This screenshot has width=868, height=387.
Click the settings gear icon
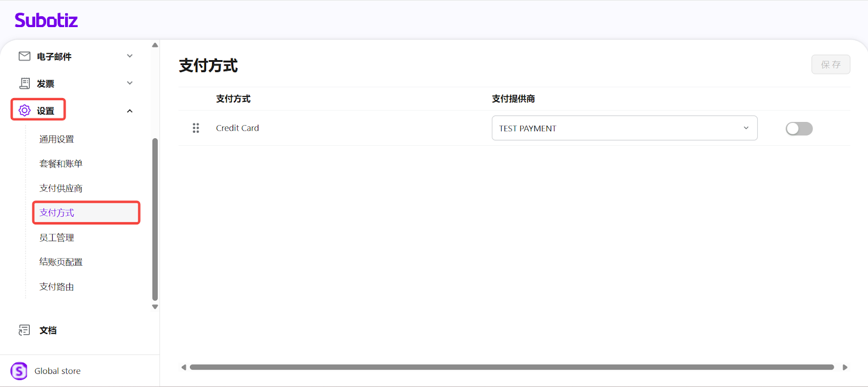(24, 111)
